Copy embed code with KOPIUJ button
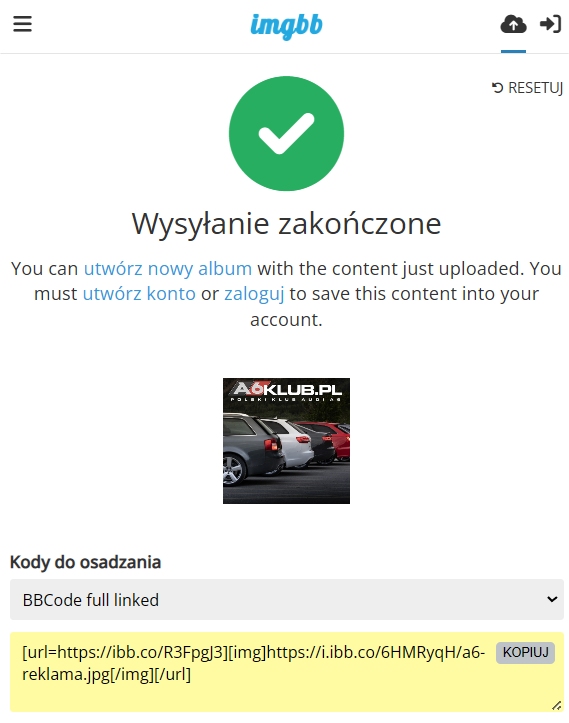569x723 pixels. click(x=525, y=652)
